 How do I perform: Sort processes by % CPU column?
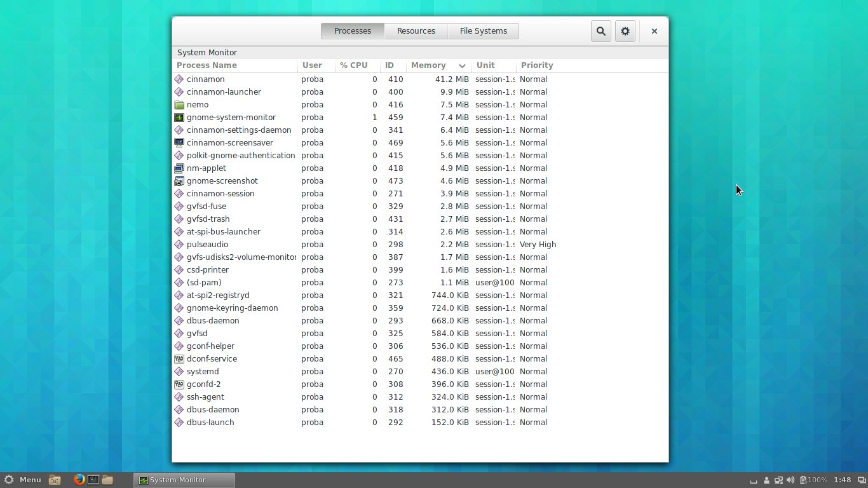pos(354,65)
